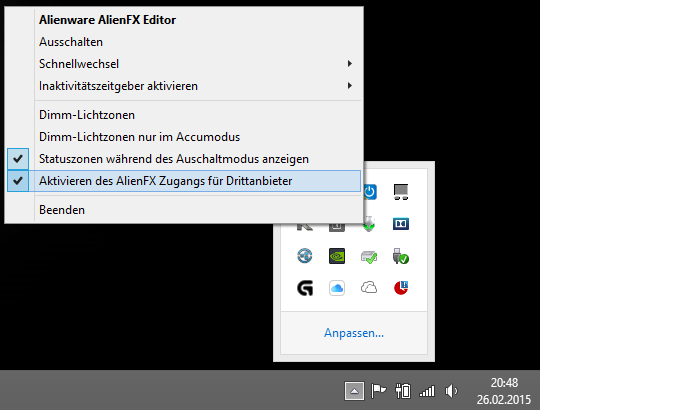Screen dimensions: 678x416
Task: Open the blue iCloud tray icon
Action: point(337,288)
